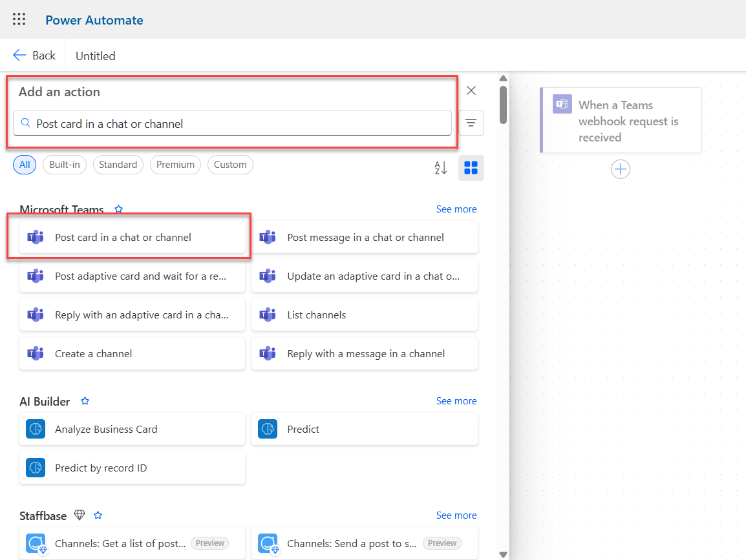The height and width of the screenshot is (560, 746).
Task: Click AI Builder icon on Predict by record ID
Action: tap(36, 468)
